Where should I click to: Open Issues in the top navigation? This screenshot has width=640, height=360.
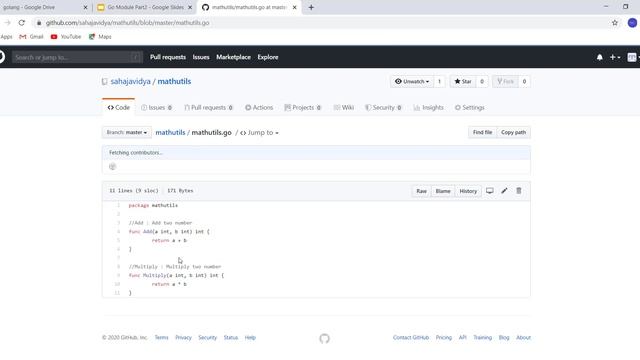coord(201,57)
